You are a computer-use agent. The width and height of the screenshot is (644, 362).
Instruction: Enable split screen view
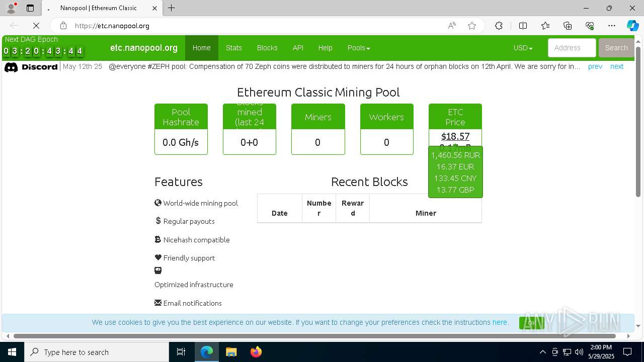click(523, 26)
